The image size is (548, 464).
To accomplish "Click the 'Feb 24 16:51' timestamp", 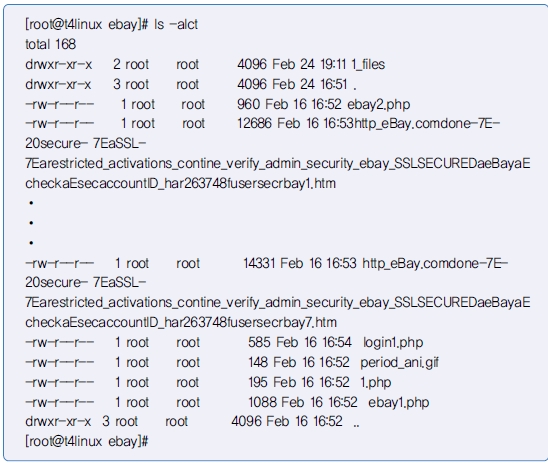I will 310,84.
